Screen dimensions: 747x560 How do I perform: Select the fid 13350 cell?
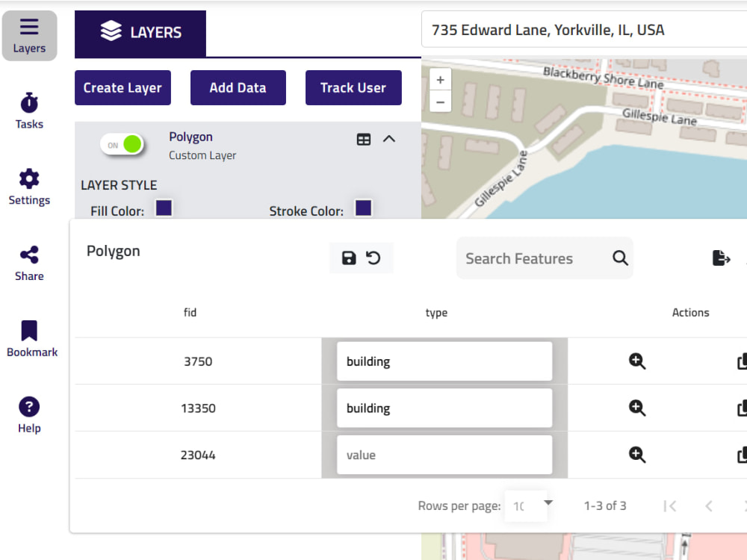198,408
